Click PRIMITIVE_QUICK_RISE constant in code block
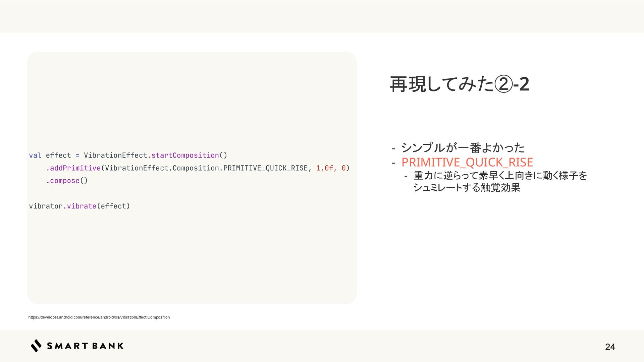This screenshot has height=362, width=644. (265, 168)
